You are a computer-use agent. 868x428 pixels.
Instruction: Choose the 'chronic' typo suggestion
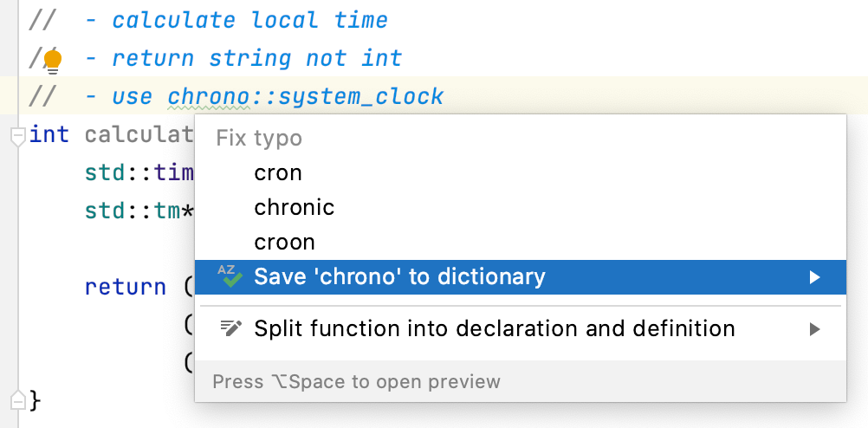294,208
